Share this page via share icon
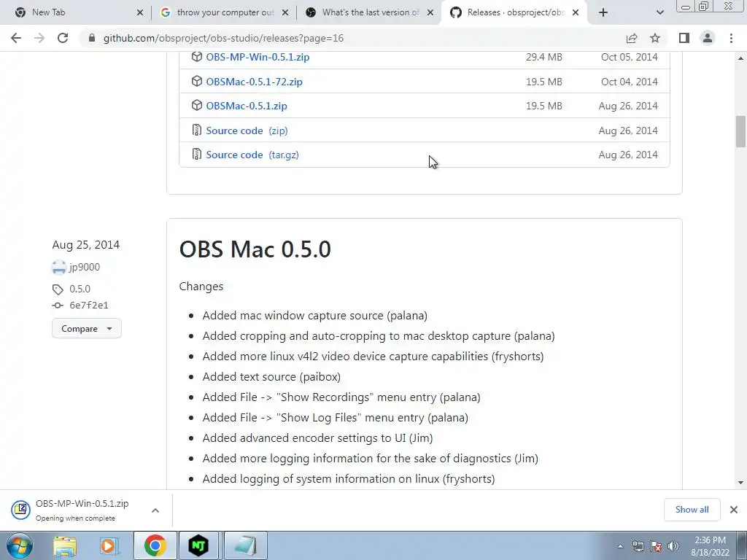 click(632, 38)
